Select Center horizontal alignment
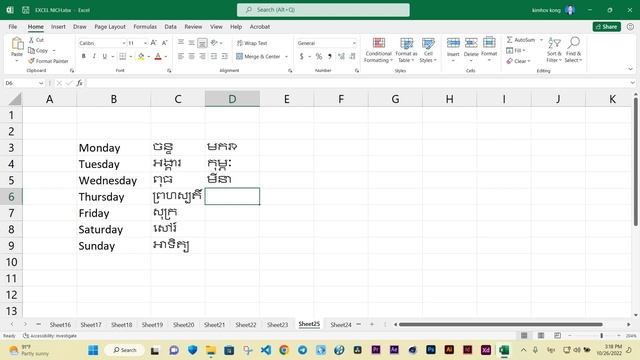Screen dimensions: 640x360 (191, 56)
